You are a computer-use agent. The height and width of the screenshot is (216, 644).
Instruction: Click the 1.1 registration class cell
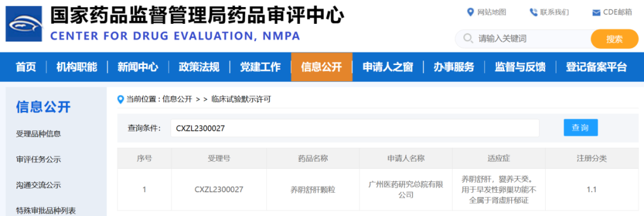[x=592, y=190]
